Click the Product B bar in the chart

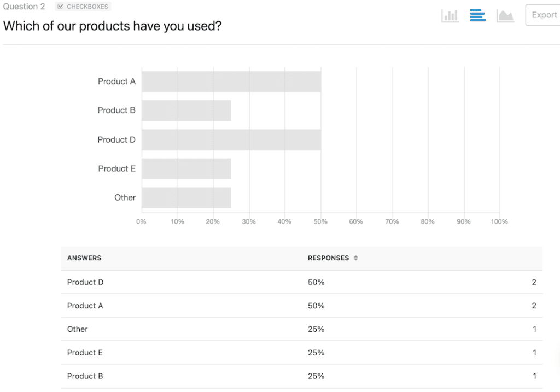pyautogui.click(x=186, y=110)
